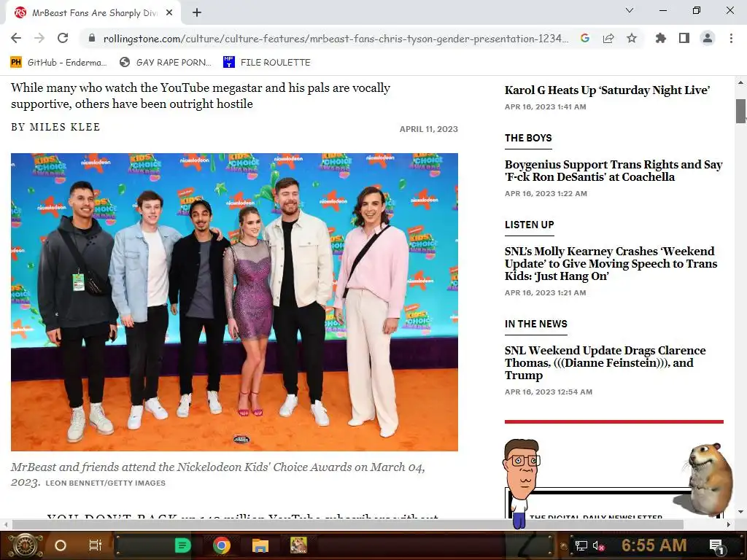The image size is (747, 560).
Task: Click the vertical scrollbar up arrow
Action: pos(741,82)
